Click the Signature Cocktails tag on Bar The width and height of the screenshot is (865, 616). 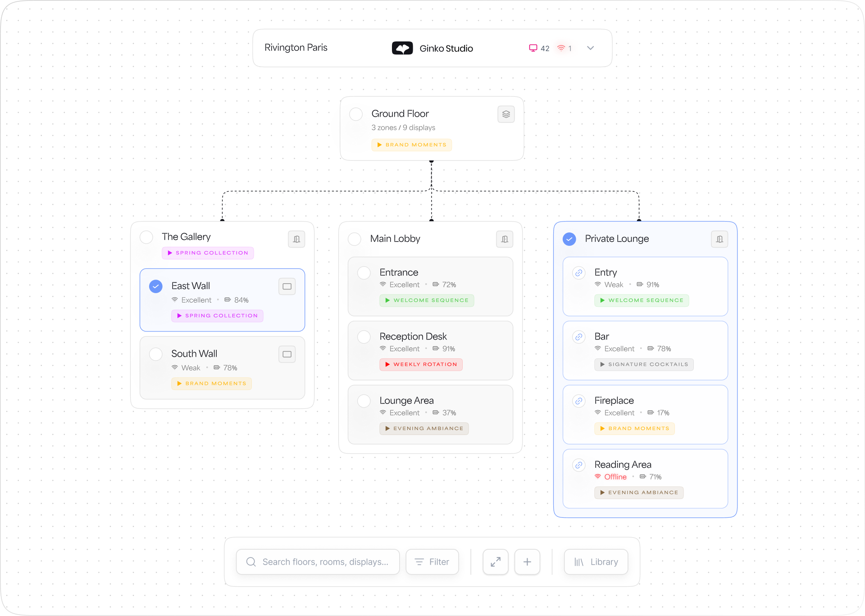(644, 364)
